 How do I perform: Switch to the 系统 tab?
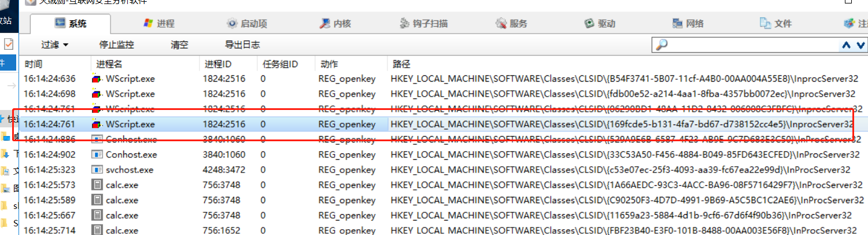[x=71, y=24]
